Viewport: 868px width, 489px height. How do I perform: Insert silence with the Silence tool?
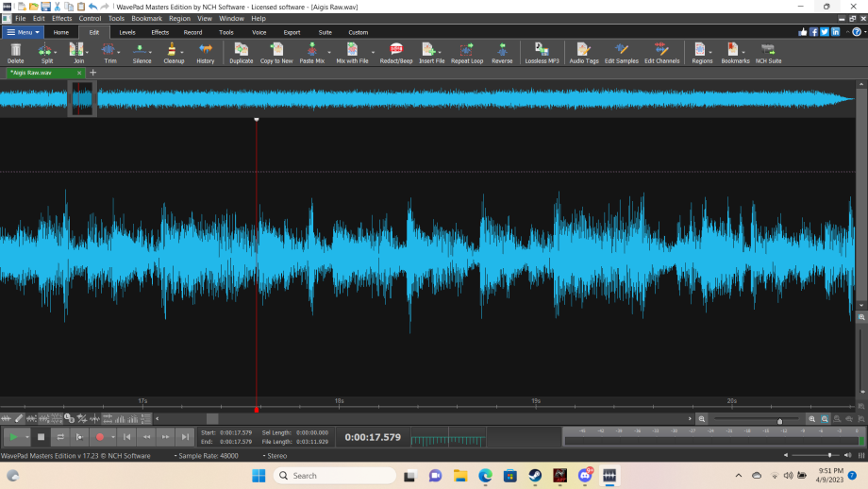tap(142, 53)
